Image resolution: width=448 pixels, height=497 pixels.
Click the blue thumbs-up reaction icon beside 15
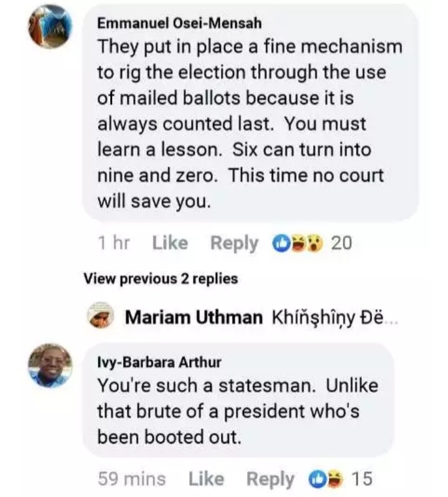[319, 479]
